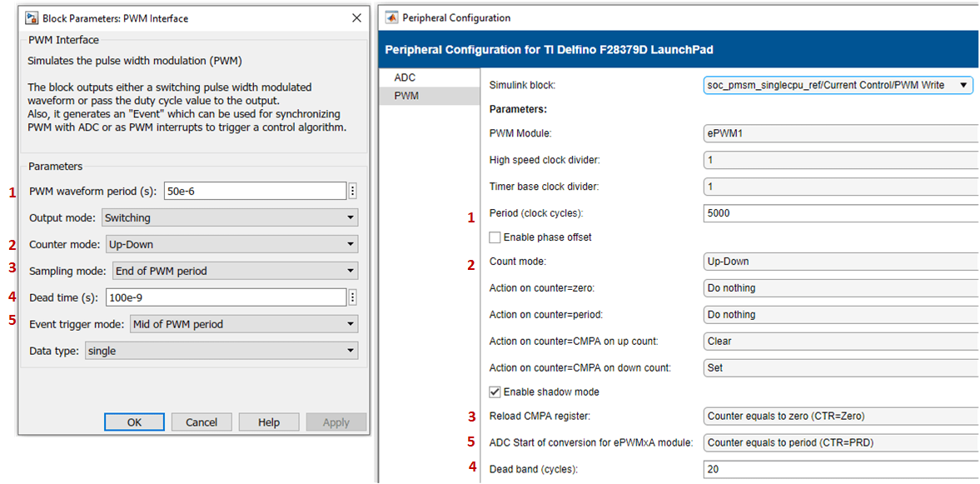Uncheck Enable shadow mode checkbox
980x484 pixels.
[x=495, y=392]
